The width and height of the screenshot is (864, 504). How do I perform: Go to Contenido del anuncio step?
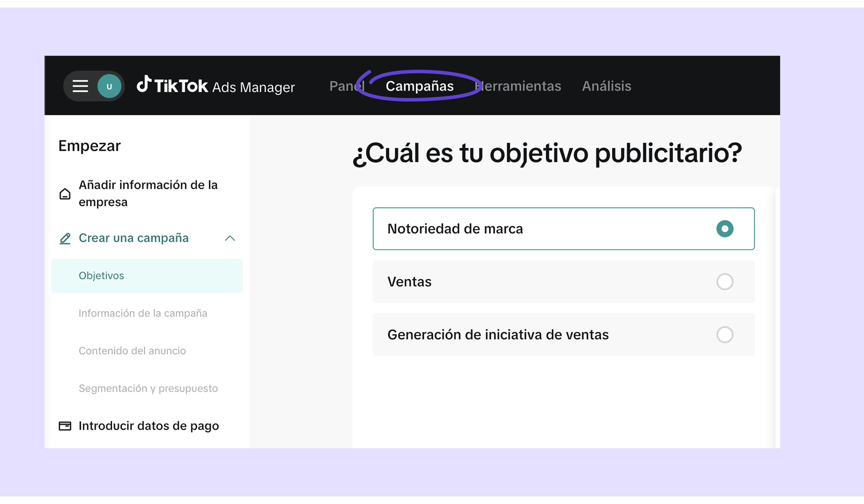tap(132, 351)
